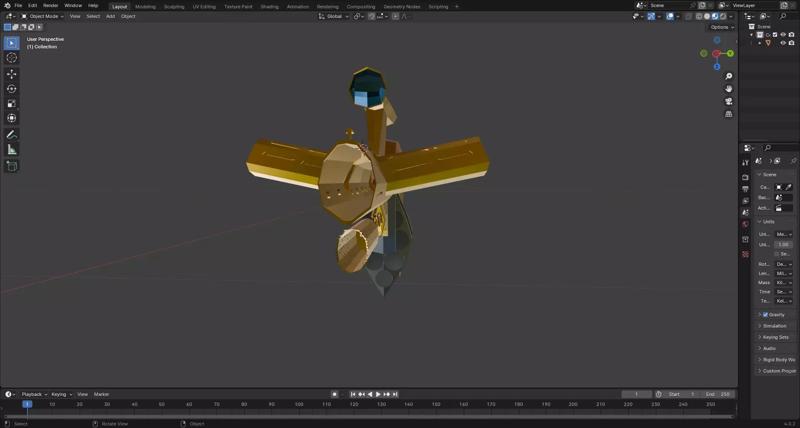Open the timeline Marker menu
The width and height of the screenshot is (800, 428).
pos(101,394)
